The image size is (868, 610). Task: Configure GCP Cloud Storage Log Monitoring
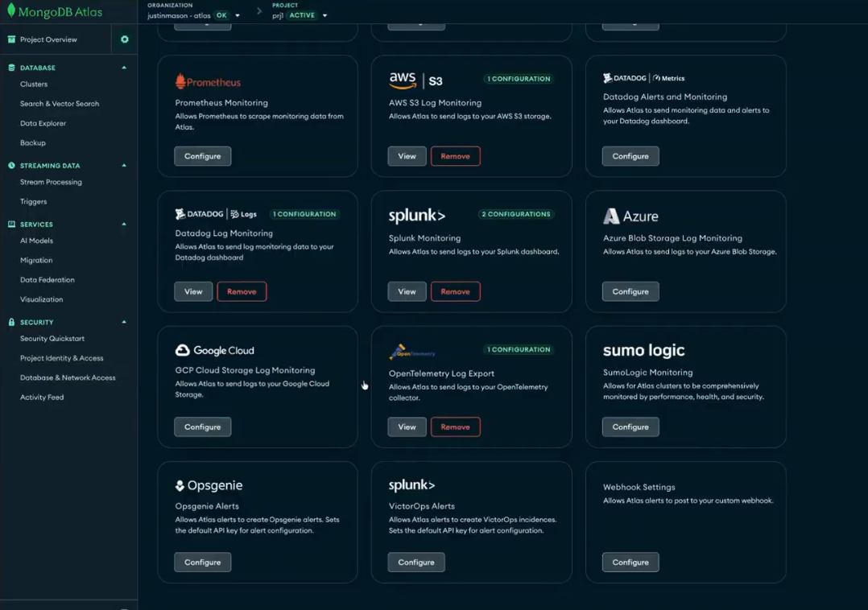(x=203, y=427)
